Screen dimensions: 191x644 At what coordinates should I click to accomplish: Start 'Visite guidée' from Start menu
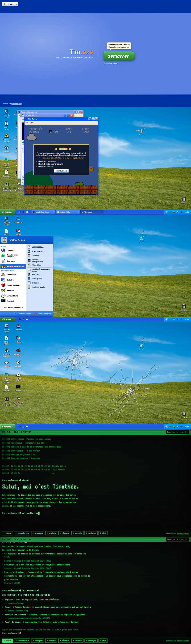coord(40,278)
